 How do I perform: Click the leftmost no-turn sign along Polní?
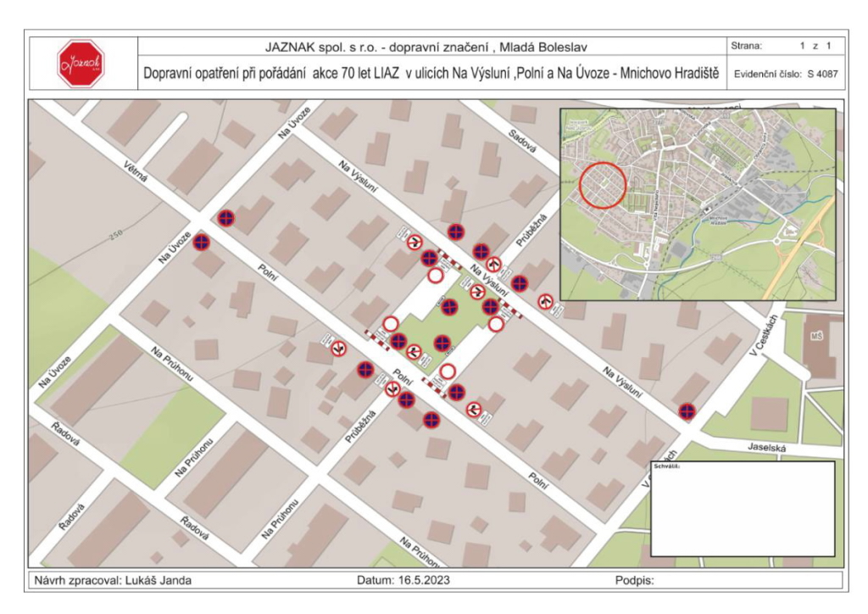tap(339, 347)
